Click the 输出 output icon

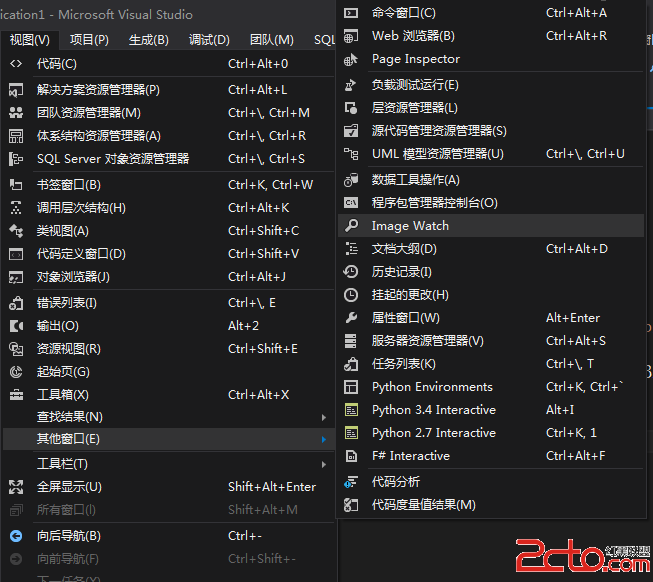(x=16, y=326)
